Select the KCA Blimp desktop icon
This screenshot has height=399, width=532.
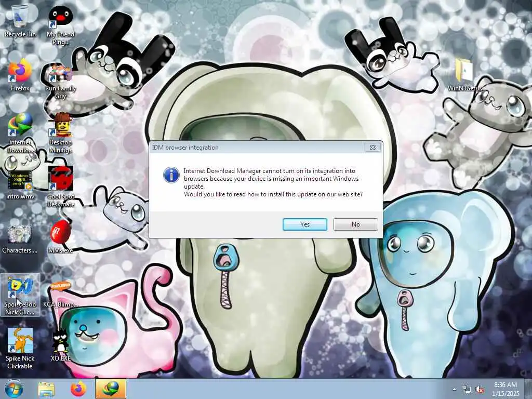tap(60, 295)
